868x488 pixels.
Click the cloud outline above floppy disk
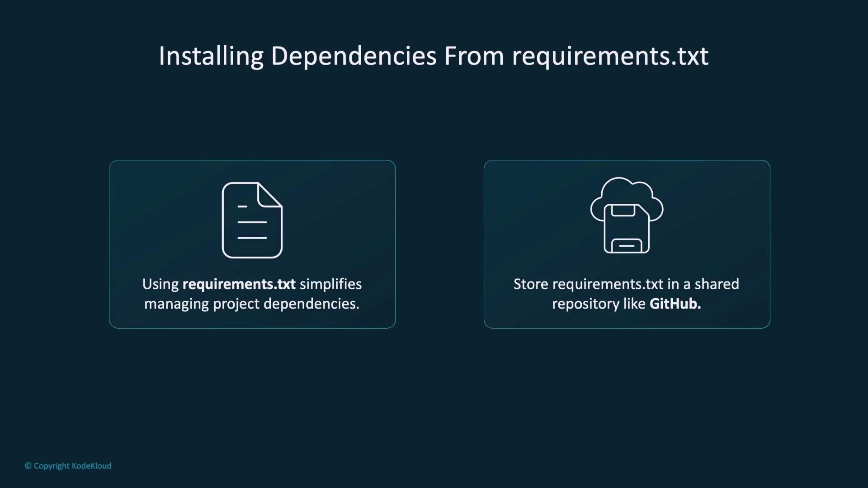[x=627, y=189]
